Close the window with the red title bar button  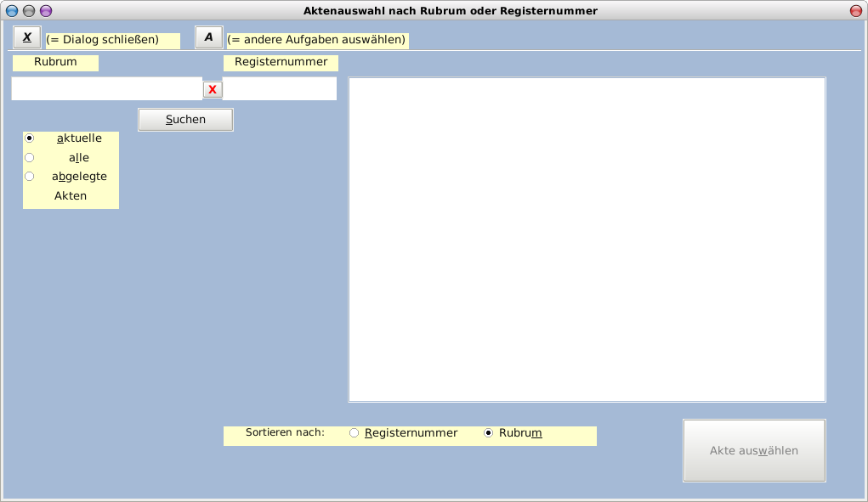855,11
